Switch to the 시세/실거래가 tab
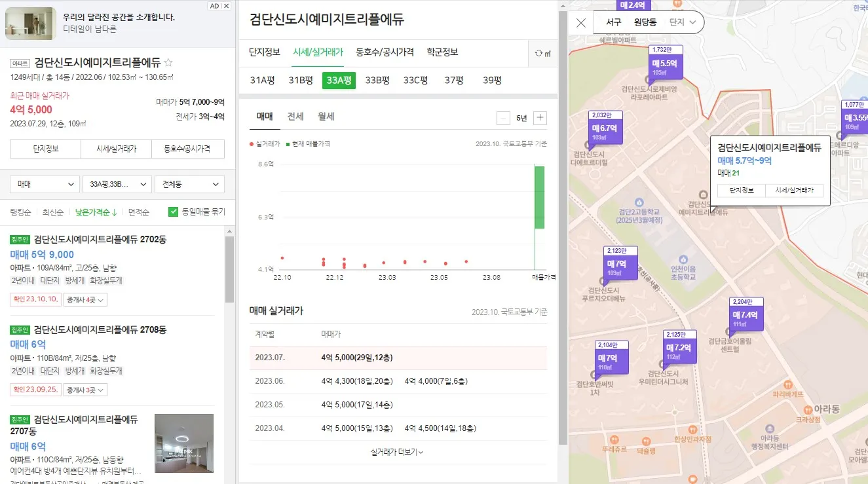 tap(318, 52)
